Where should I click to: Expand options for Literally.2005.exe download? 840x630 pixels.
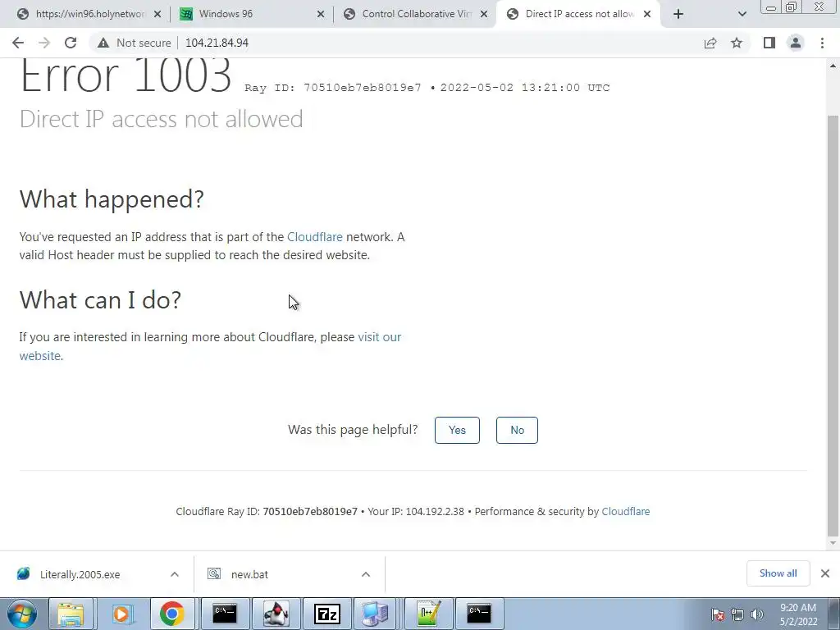tap(175, 574)
